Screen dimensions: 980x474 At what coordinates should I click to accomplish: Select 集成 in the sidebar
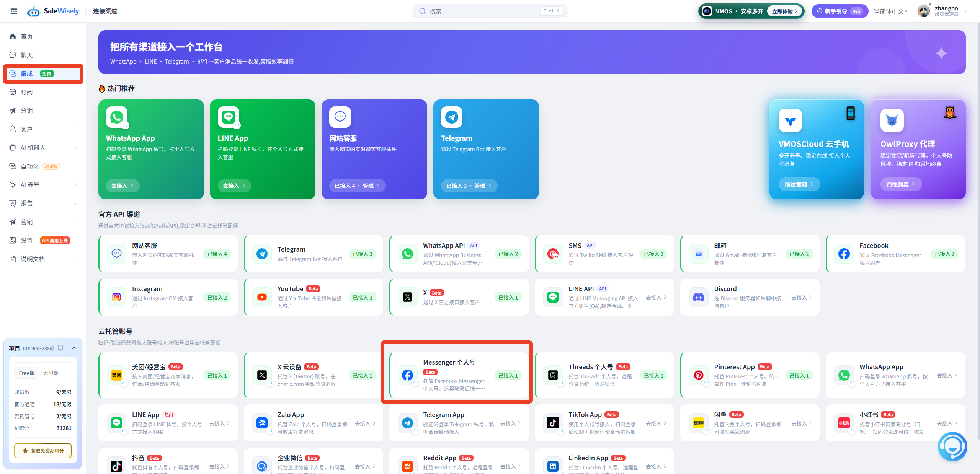pyautogui.click(x=43, y=73)
